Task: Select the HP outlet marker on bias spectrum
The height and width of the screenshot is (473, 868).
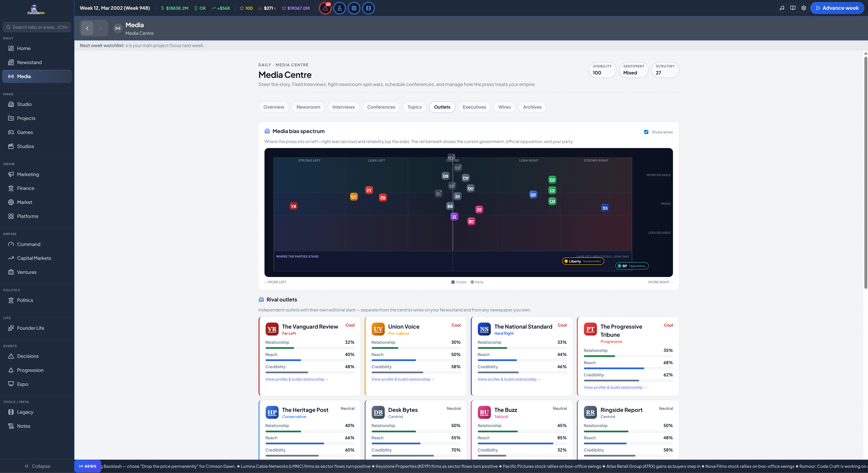Action: (x=533, y=195)
